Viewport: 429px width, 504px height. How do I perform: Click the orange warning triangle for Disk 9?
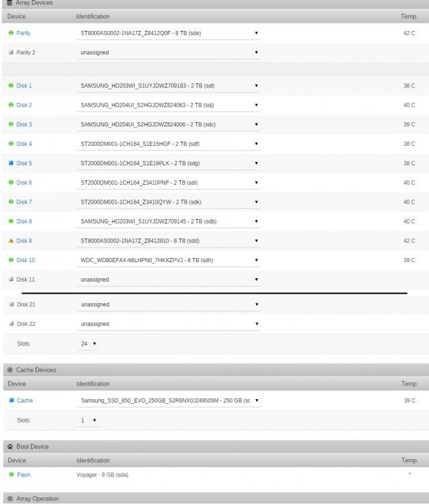11,241
